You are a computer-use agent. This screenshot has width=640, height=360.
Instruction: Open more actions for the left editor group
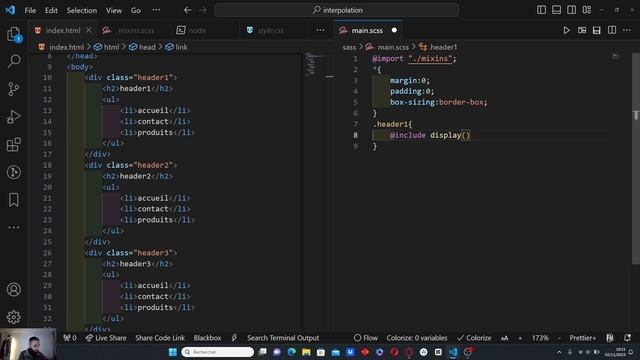320,30
